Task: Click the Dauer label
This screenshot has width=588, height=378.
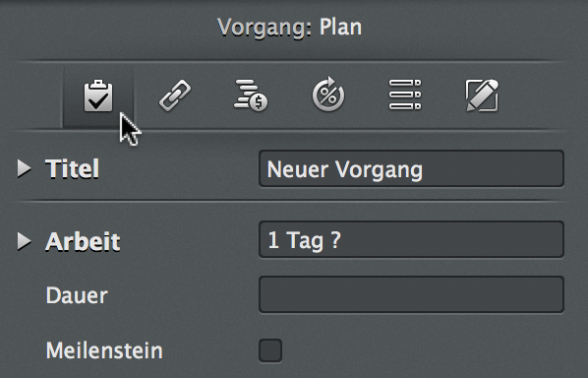Action: [77, 295]
